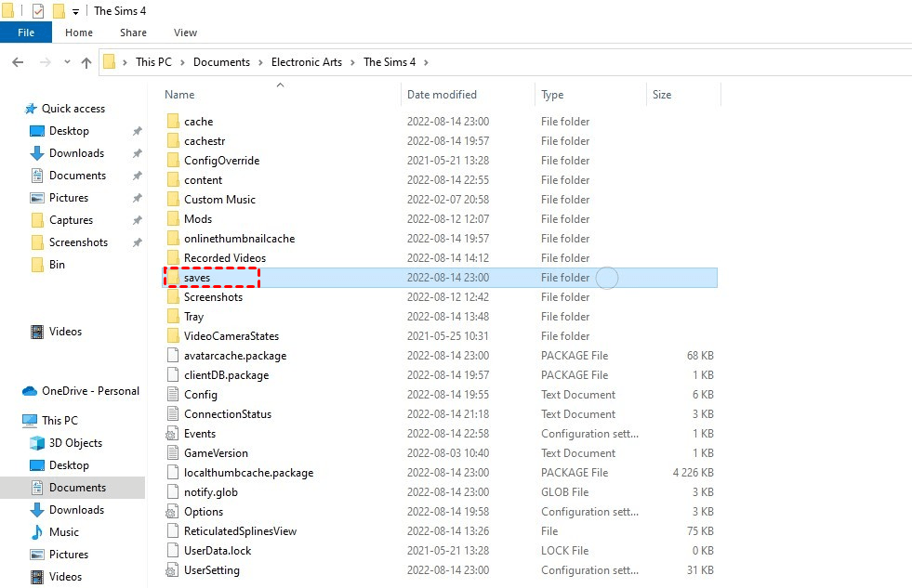Select the Options configuration file icon
This screenshot has height=588, width=912.
click(x=172, y=511)
